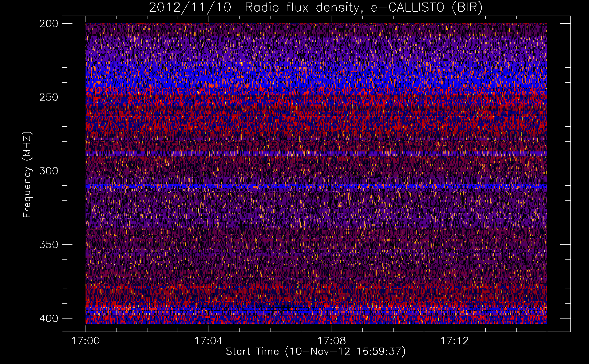Click the purple horizontal line near 288 MHz
The width and height of the screenshot is (589, 364).
click(316, 153)
